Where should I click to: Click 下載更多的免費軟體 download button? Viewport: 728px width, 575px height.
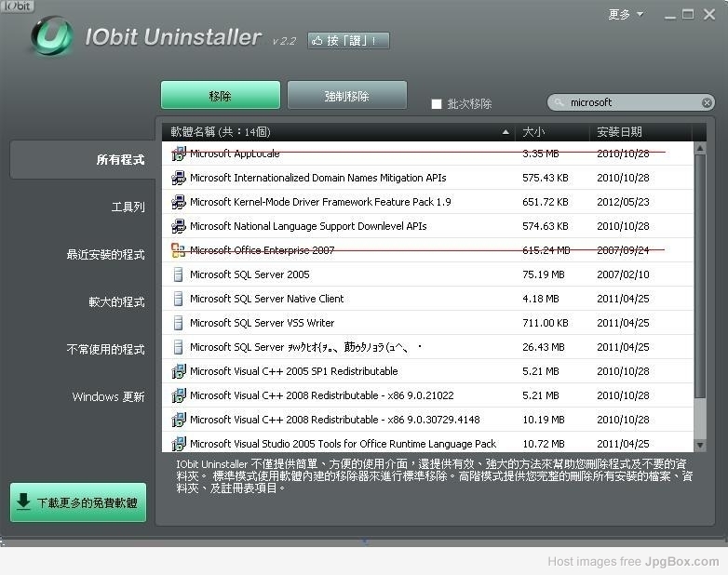(x=78, y=502)
